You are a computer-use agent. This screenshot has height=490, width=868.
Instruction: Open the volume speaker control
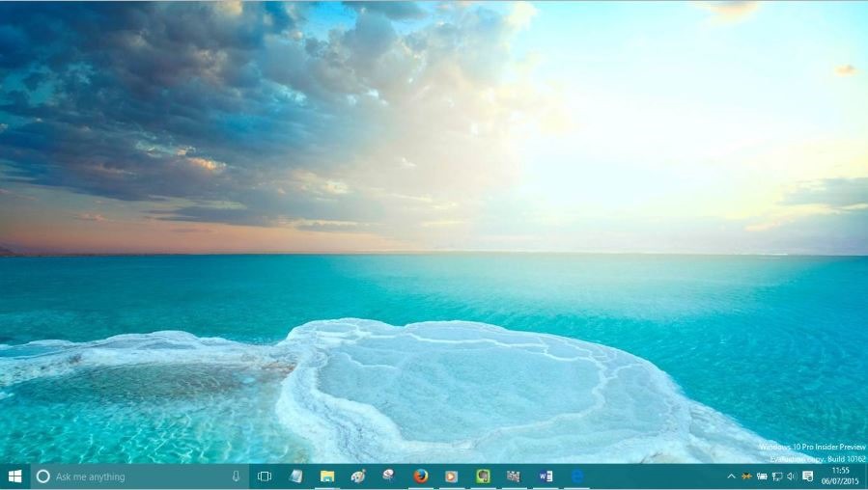[792, 476]
